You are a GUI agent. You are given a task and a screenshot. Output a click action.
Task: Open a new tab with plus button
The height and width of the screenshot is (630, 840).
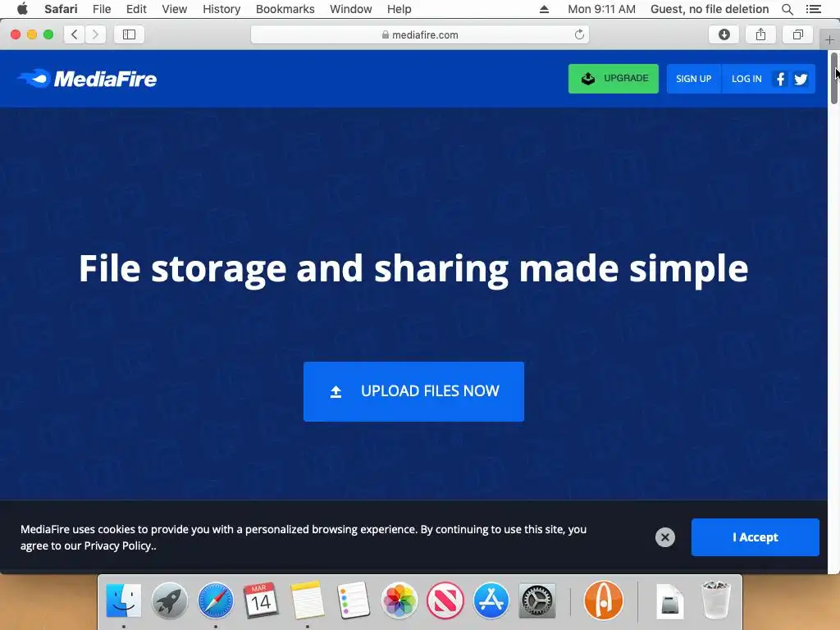point(829,39)
